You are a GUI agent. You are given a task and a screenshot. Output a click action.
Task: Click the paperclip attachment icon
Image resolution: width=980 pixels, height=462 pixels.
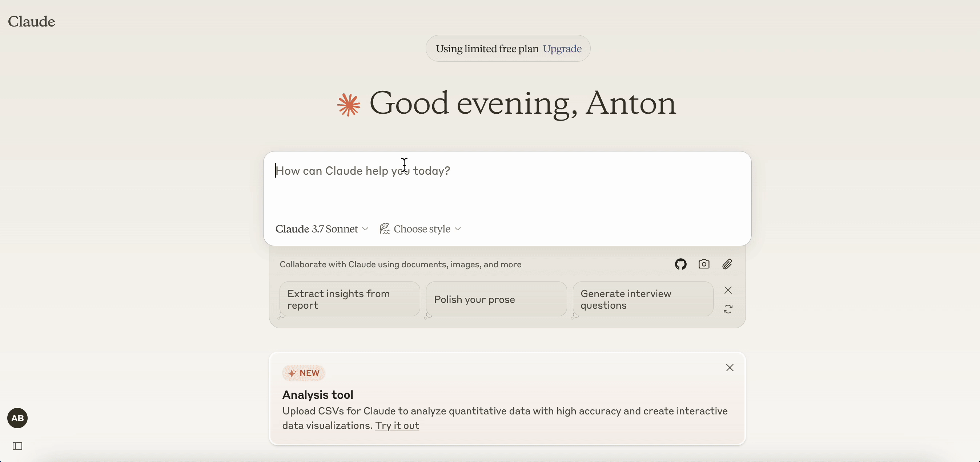coord(727,263)
